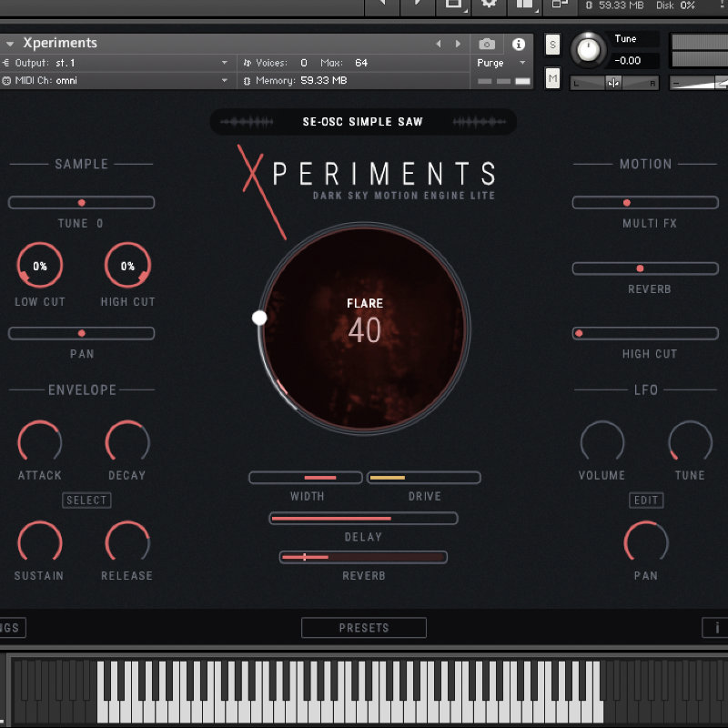Click the left waveform icon beside SE-OSC Simple Saw

pyautogui.click(x=246, y=122)
